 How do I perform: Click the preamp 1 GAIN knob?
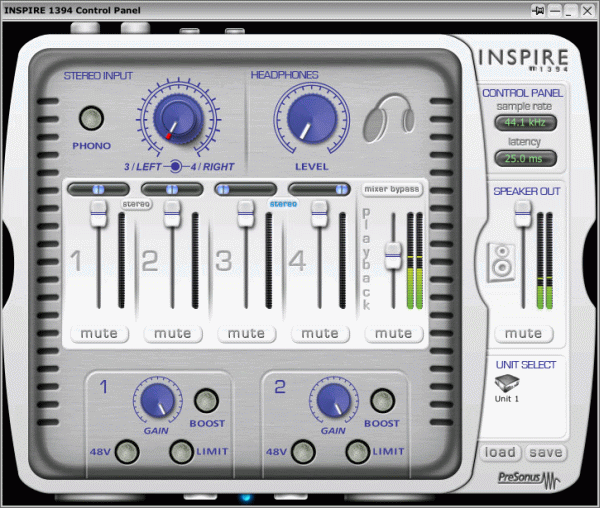point(158,401)
